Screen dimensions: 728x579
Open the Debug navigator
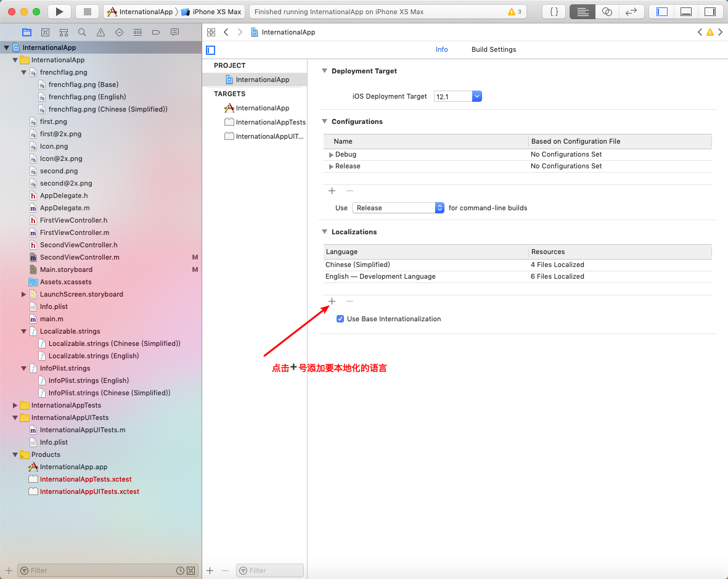[x=138, y=32]
